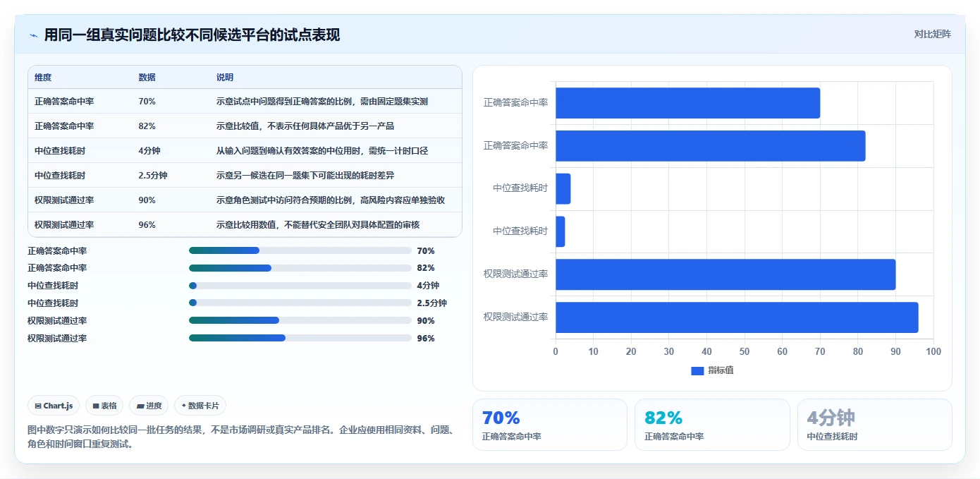The width and height of the screenshot is (980, 479).
Task: Click the 数据卡片 chip
Action: point(200,406)
